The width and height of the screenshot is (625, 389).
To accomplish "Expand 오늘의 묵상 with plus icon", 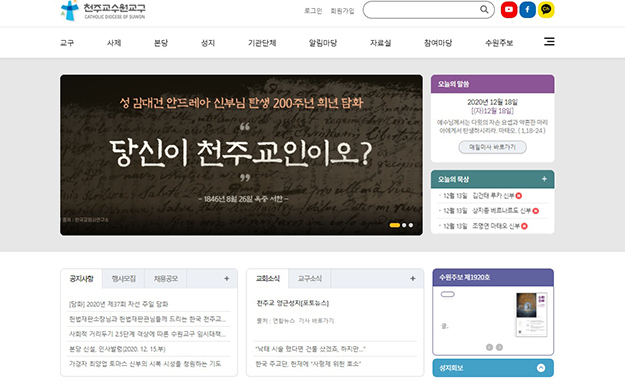I will (x=544, y=179).
